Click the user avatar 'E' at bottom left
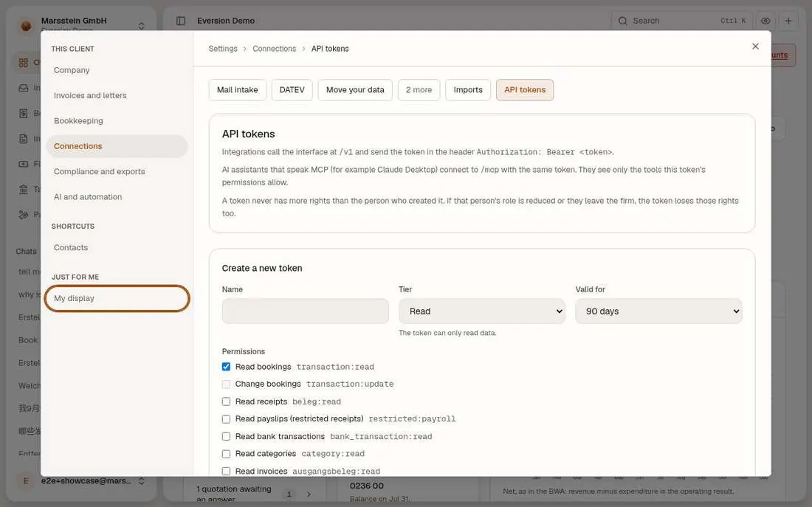Image resolution: width=812 pixels, height=507 pixels. (26, 481)
